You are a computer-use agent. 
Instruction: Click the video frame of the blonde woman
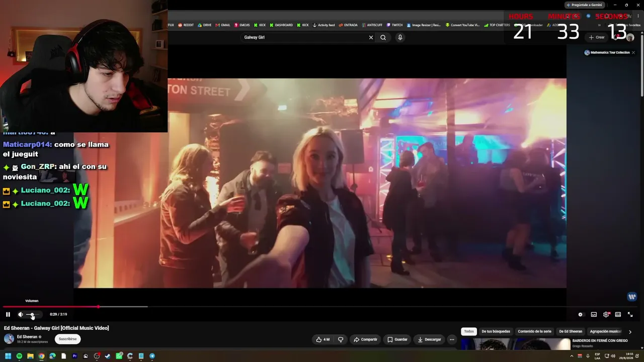coord(320,183)
